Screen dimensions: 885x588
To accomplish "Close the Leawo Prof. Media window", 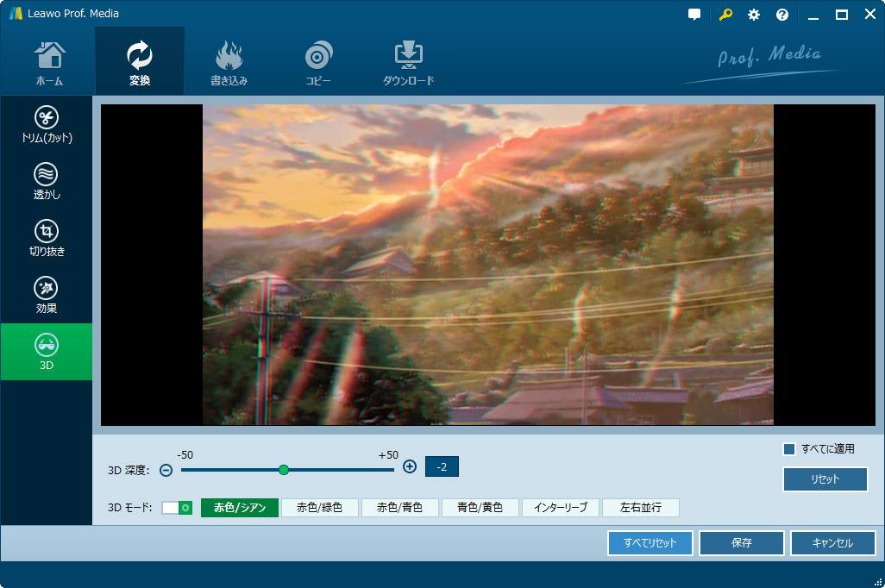I will 870,15.
